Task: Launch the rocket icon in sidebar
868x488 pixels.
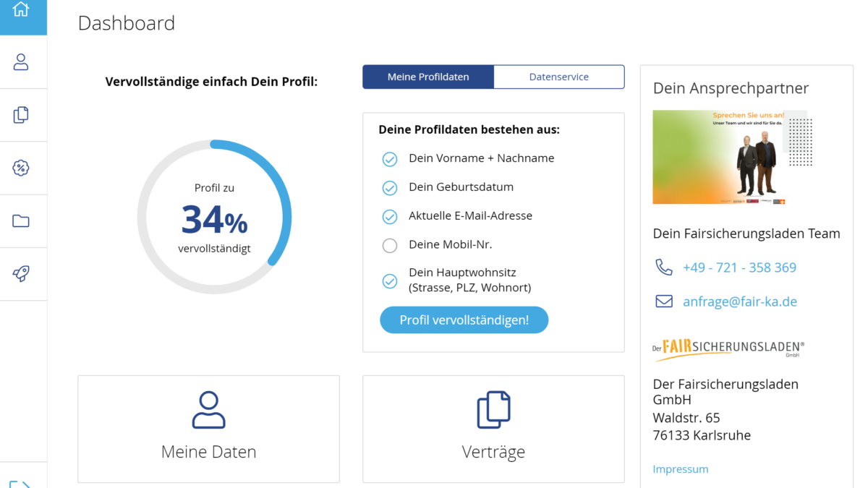Action: coord(21,274)
